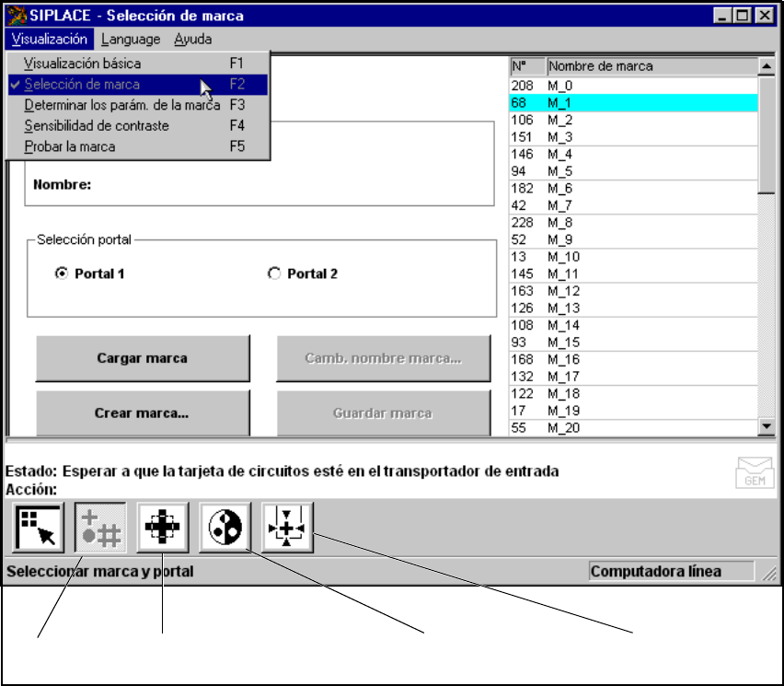Select mark M_9 row

633,239
